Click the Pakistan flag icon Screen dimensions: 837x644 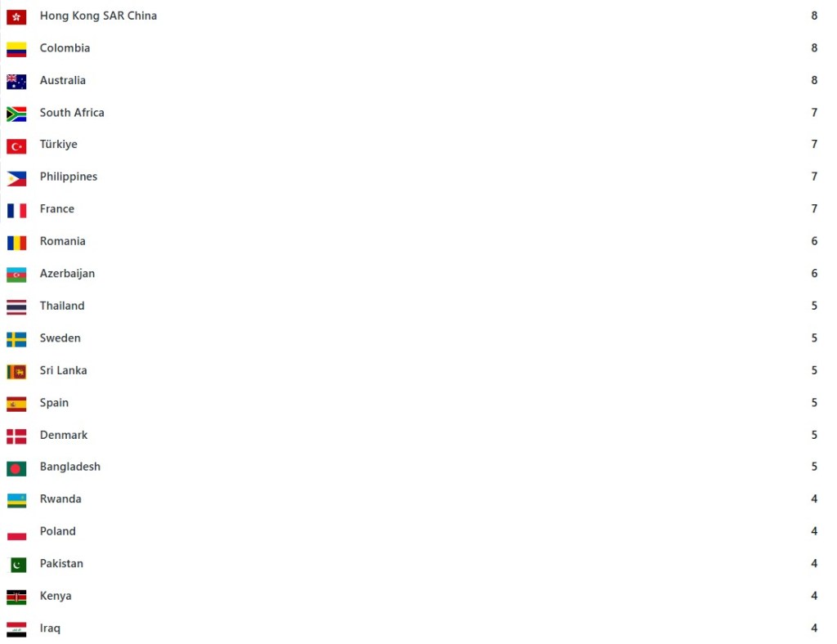coord(18,565)
